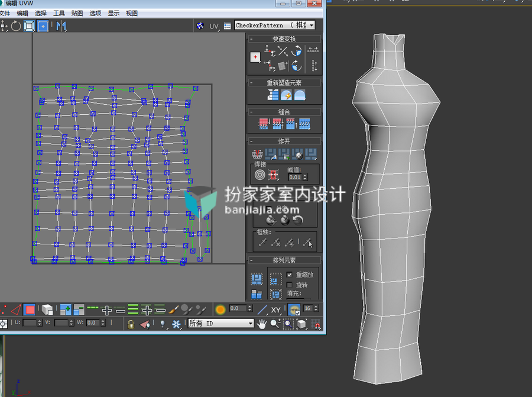The image size is (532, 397).
Task: Align selection vertically in place
Action: coord(270,66)
